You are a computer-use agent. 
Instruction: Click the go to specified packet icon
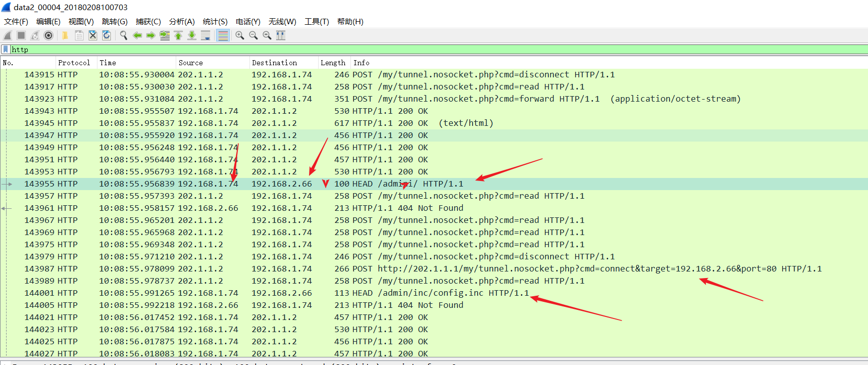[165, 35]
